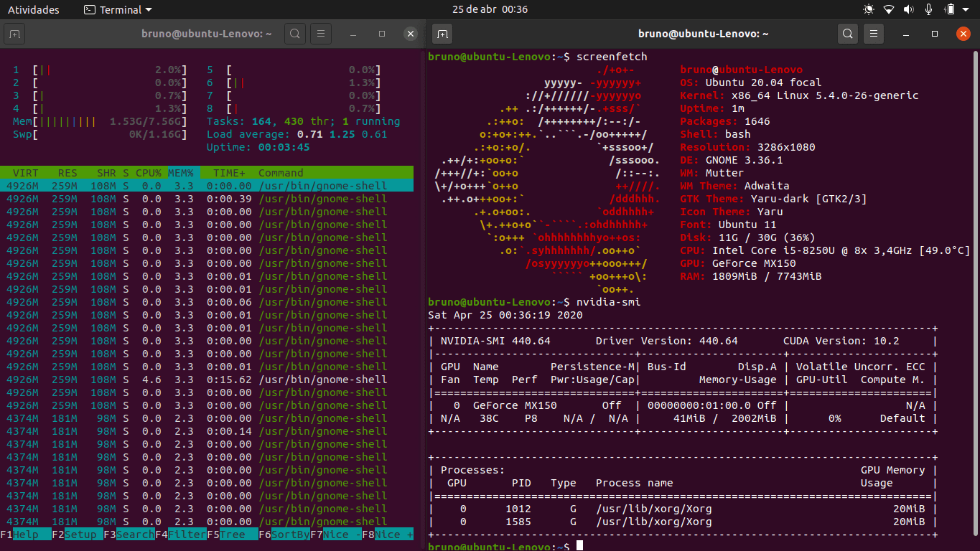Screen dimensions: 980x551
Task: Select MEM% column header in htop
Action: [181, 173]
